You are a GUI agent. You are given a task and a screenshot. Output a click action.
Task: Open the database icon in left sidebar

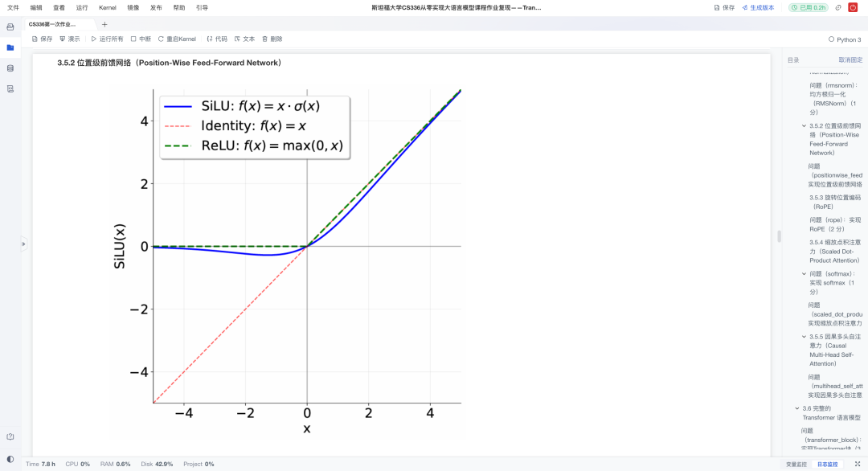point(10,68)
